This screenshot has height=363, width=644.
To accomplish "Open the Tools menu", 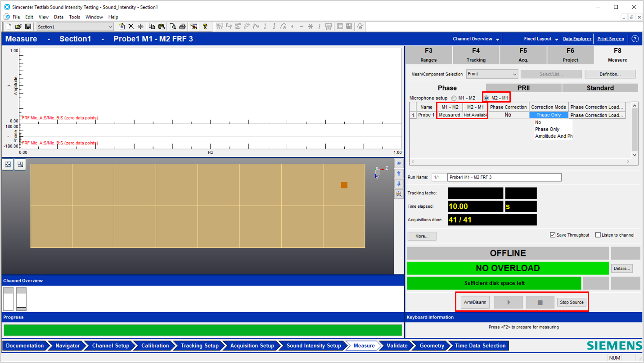I will (75, 17).
